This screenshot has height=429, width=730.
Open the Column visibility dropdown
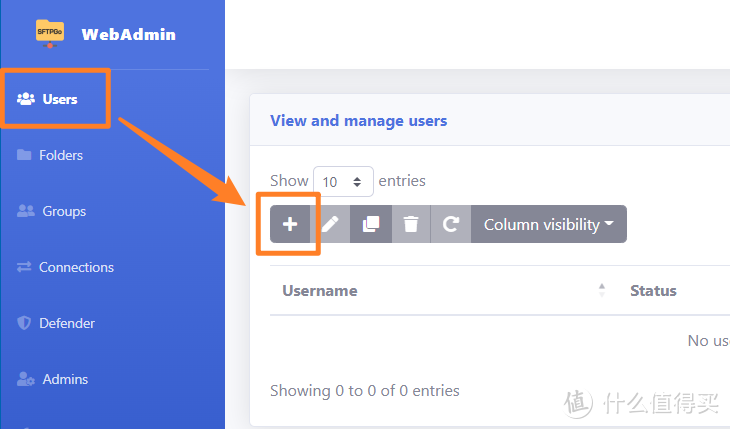point(548,225)
